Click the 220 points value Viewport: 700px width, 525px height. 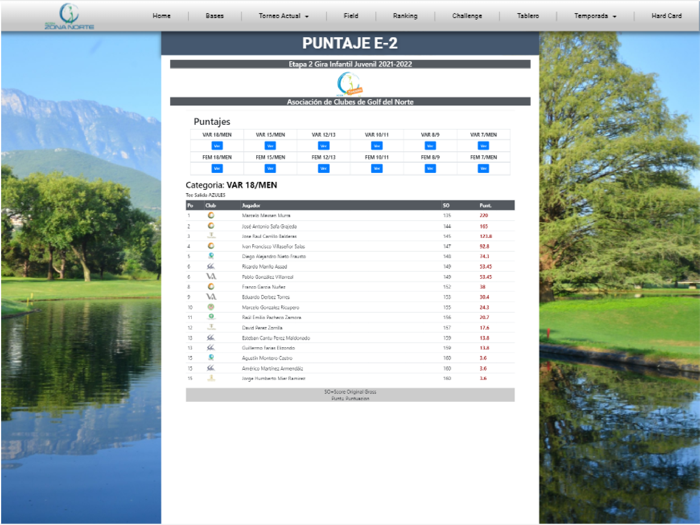pyautogui.click(x=483, y=215)
